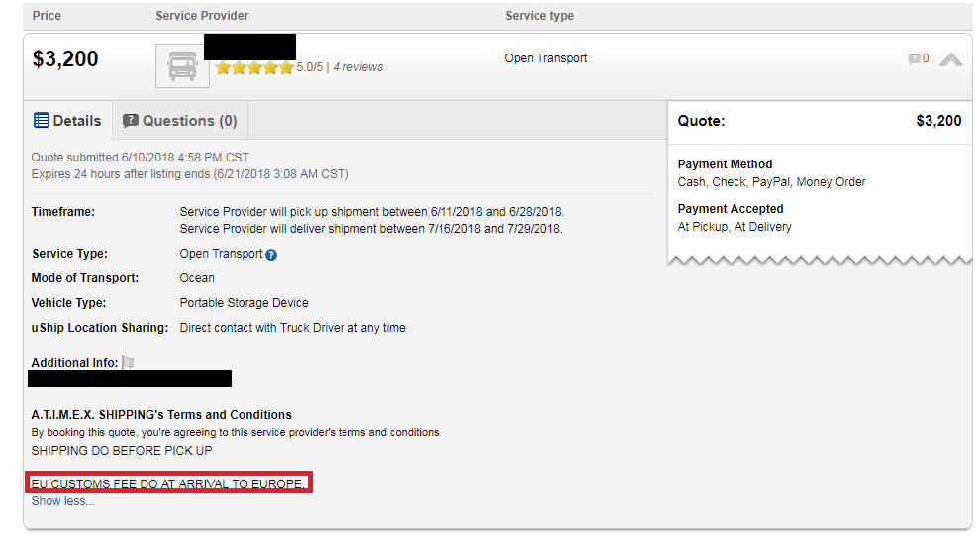This screenshot has height=536, width=980.
Task: Click the highlighted EU customs fee text
Action: point(168,483)
